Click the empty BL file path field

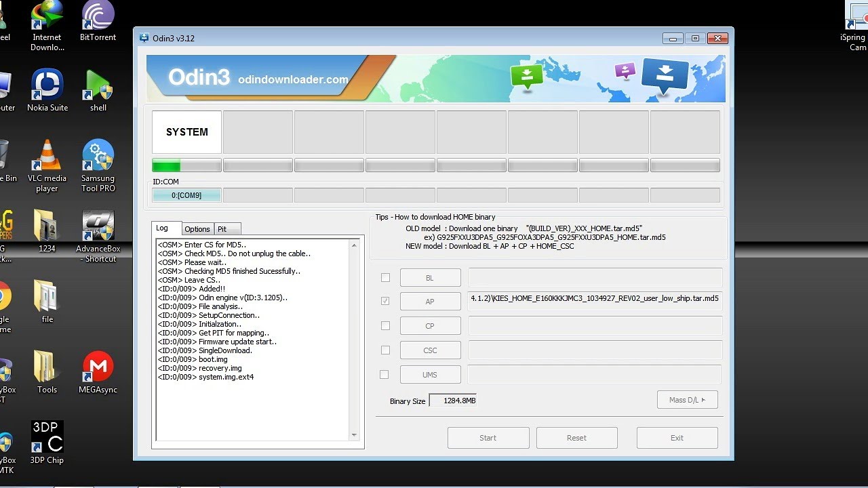tap(595, 278)
